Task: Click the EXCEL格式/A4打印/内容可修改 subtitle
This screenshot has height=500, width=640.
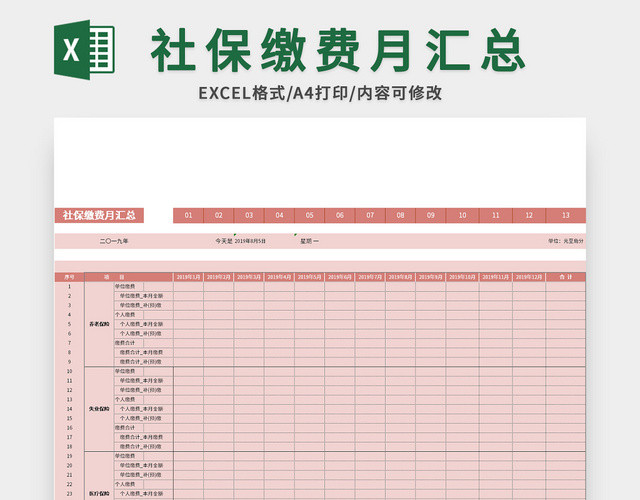Action: point(320,93)
